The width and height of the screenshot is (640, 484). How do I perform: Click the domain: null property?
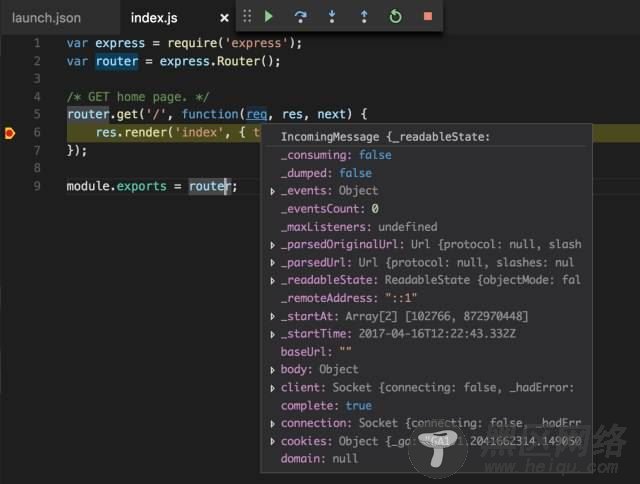pos(319,459)
